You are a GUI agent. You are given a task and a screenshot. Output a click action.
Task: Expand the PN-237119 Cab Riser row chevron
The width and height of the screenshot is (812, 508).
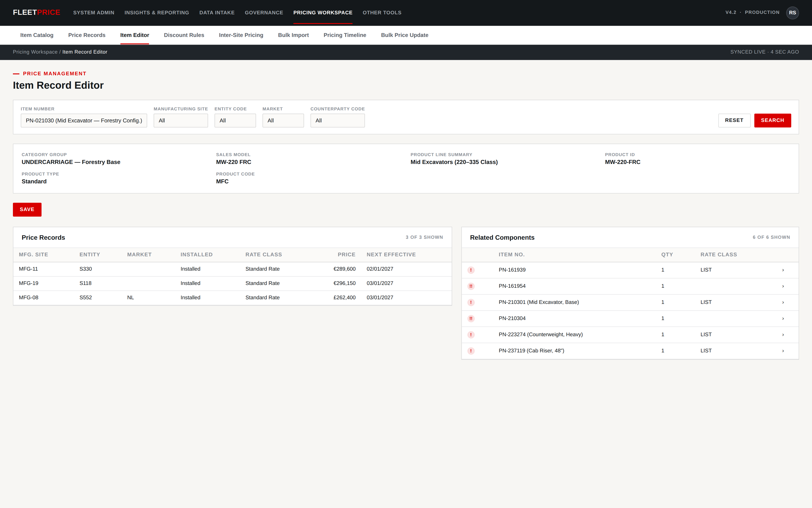point(783,351)
